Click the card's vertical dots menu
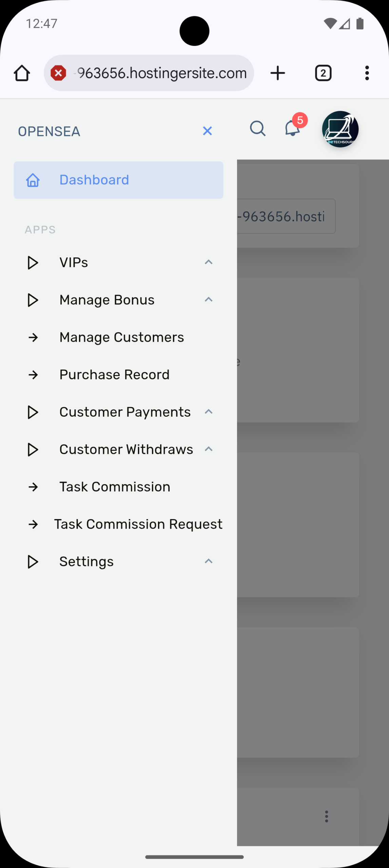 click(x=327, y=816)
